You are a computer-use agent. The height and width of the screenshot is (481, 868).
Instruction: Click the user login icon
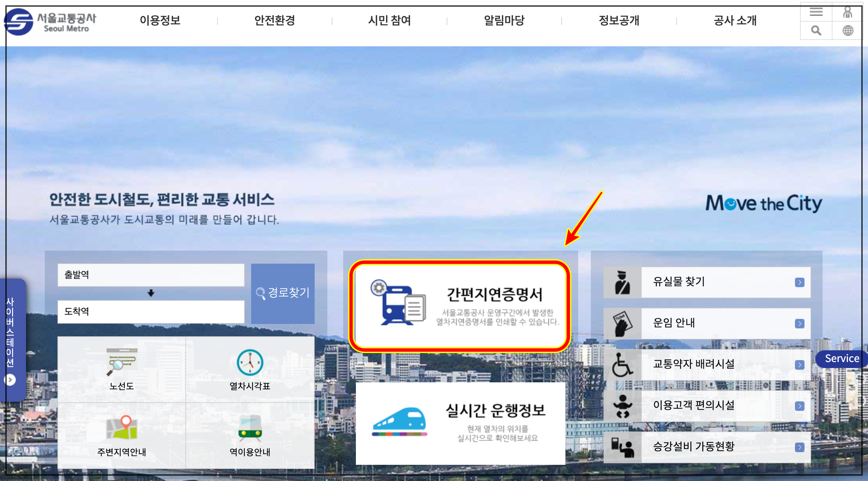click(847, 12)
